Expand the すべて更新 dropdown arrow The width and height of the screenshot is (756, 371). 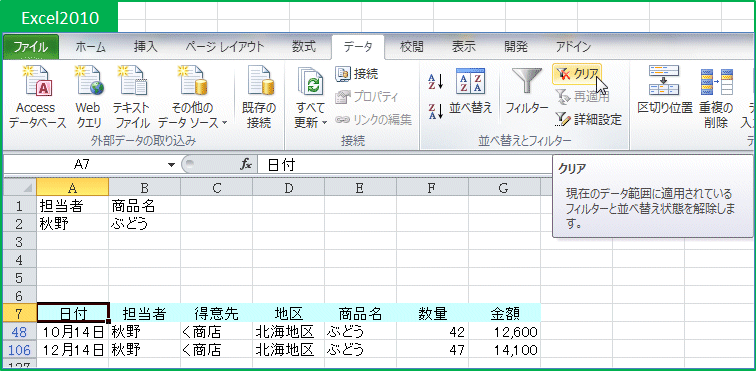coord(324,123)
